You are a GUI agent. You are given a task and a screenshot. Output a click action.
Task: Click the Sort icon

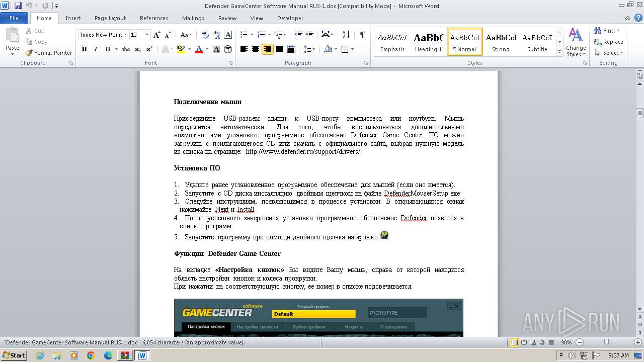(x=346, y=35)
